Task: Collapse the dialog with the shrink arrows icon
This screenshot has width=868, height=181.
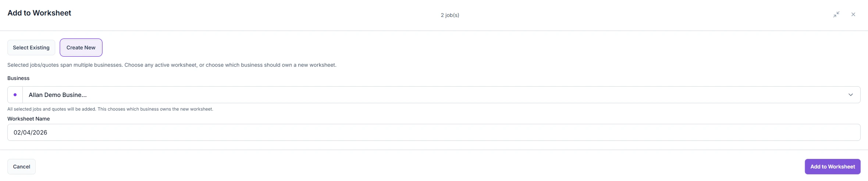Action: (x=836, y=14)
